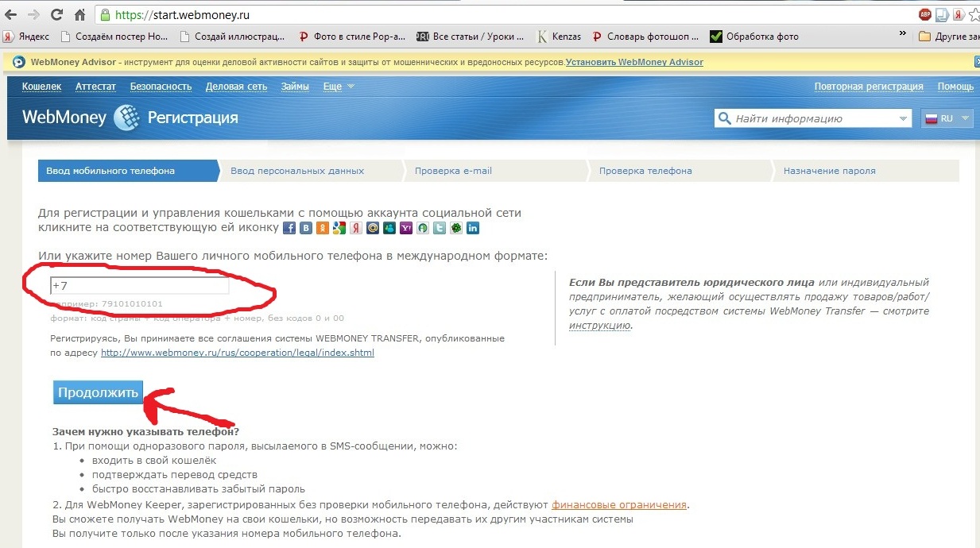The height and width of the screenshot is (548, 980).
Task: Open the Безопасность menu item
Action: tap(161, 86)
